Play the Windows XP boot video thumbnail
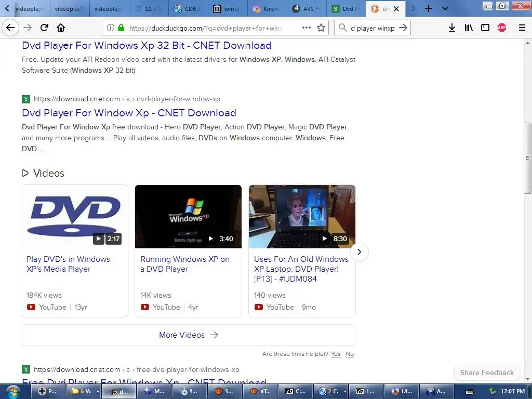This screenshot has height=399, width=532. coord(188,217)
